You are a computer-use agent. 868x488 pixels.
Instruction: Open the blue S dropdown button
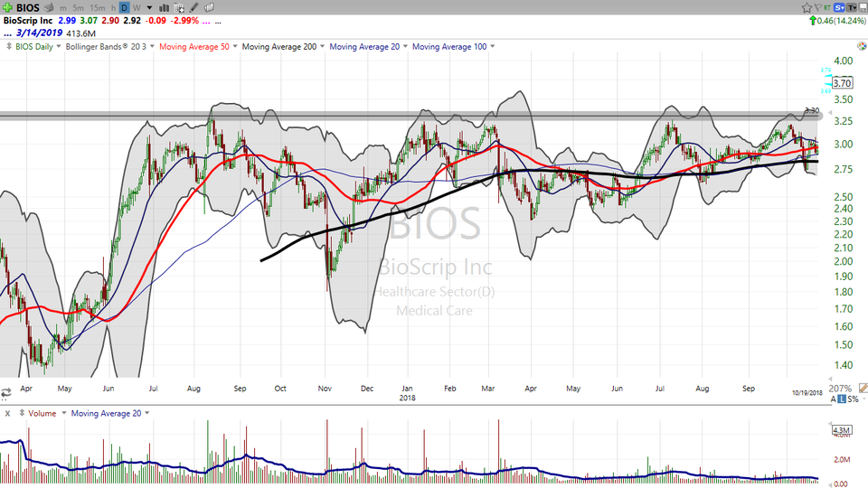(839, 7)
